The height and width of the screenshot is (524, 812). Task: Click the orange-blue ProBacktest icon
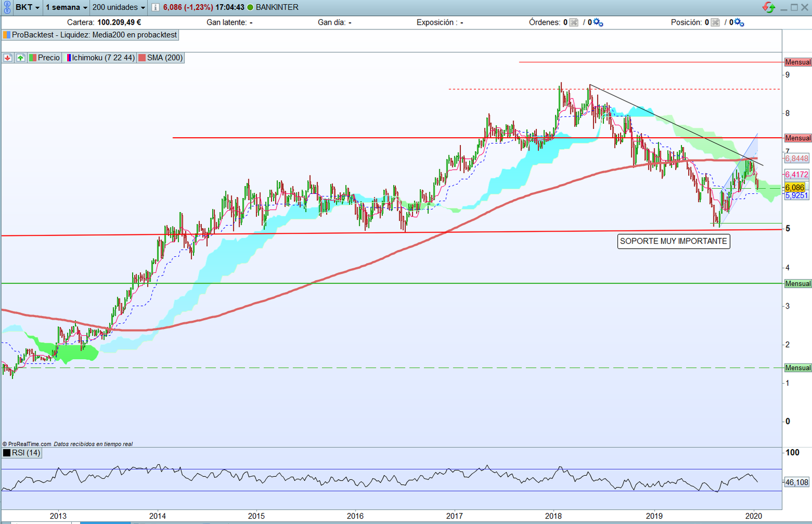point(7,35)
